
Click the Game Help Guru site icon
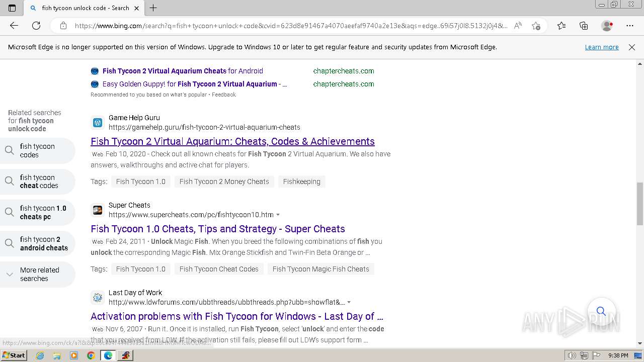(x=98, y=122)
